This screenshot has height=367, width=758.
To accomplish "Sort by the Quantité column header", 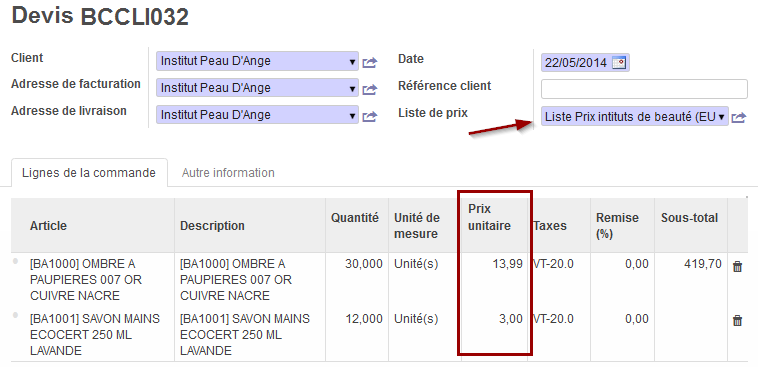I will point(354,218).
